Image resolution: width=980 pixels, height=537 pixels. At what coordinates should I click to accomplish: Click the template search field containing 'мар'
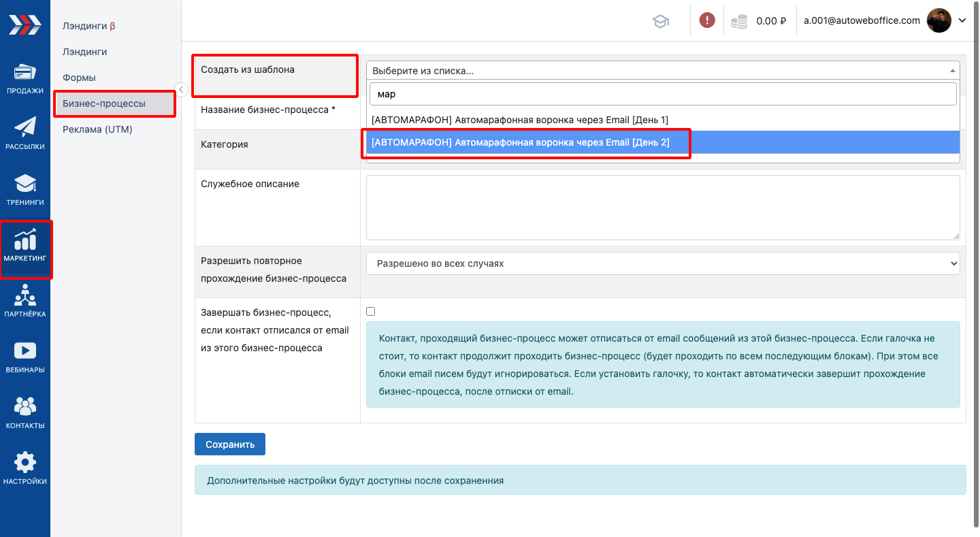click(x=662, y=94)
